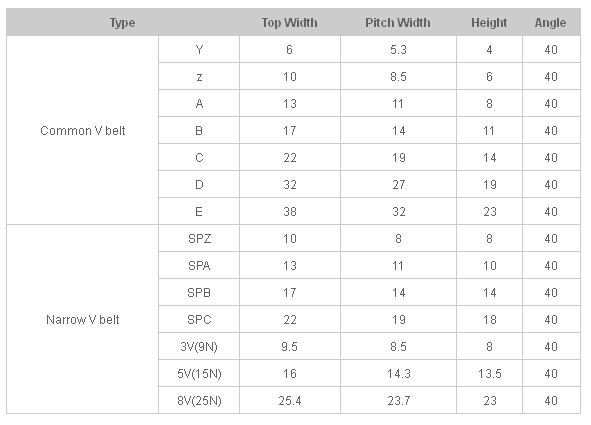The height and width of the screenshot is (425, 591).
Task: Click the pitch width value 23.7
Action: 398,401
